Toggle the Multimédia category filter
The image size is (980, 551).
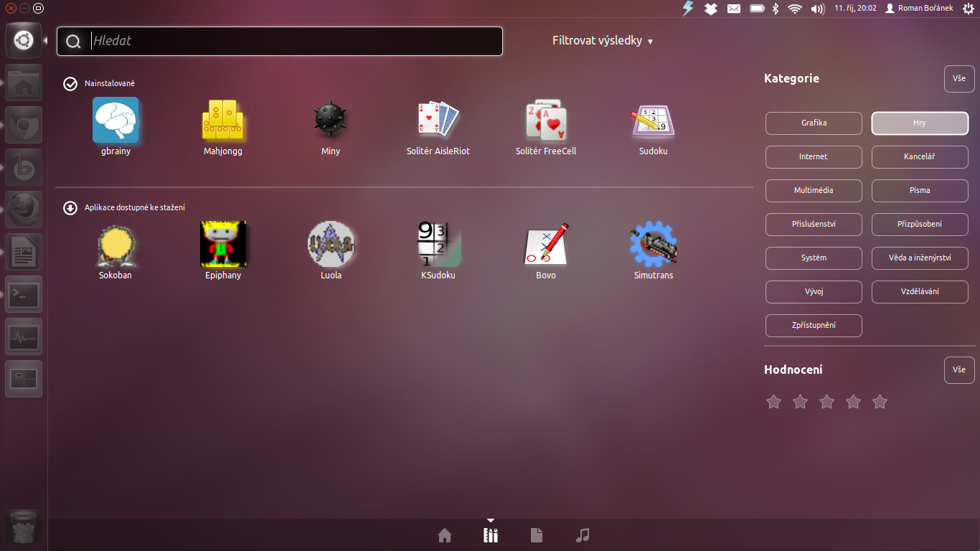[814, 190]
